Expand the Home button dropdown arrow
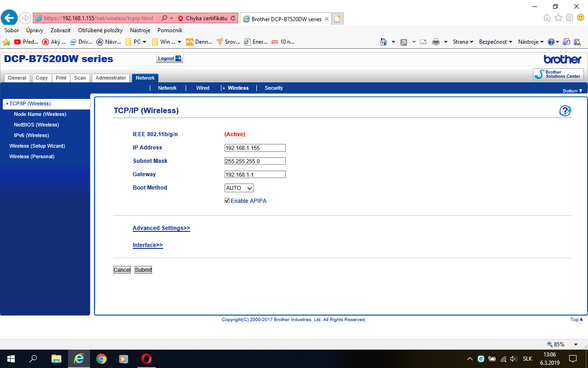The height and width of the screenshot is (368, 588). (393, 42)
